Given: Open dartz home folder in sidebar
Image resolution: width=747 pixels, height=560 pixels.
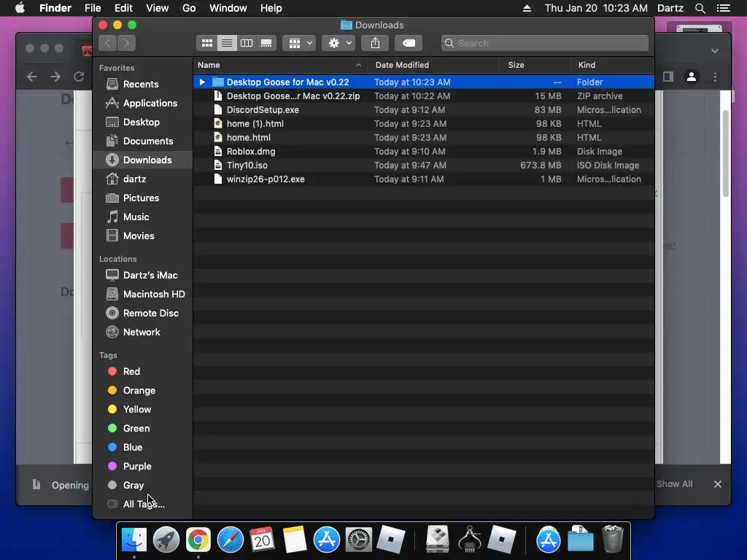Looking at the screenshot, I should tap(143, 179).
